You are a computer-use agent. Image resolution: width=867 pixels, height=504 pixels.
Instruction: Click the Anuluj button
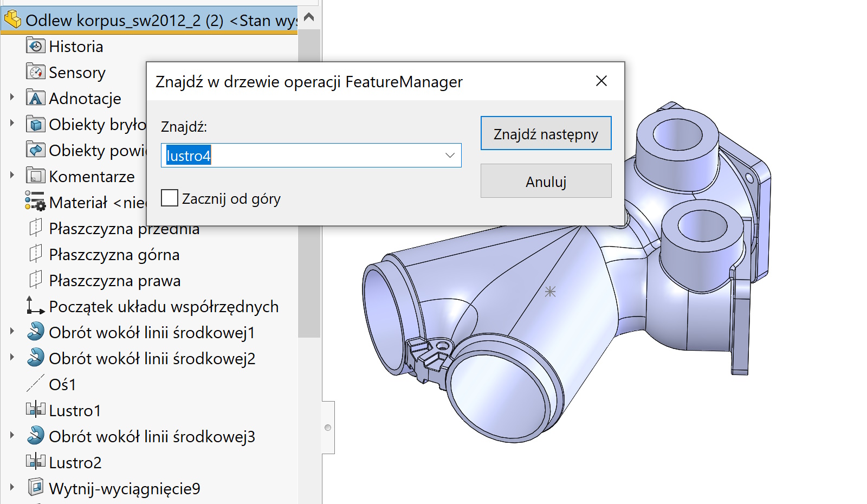pos(545,180)
